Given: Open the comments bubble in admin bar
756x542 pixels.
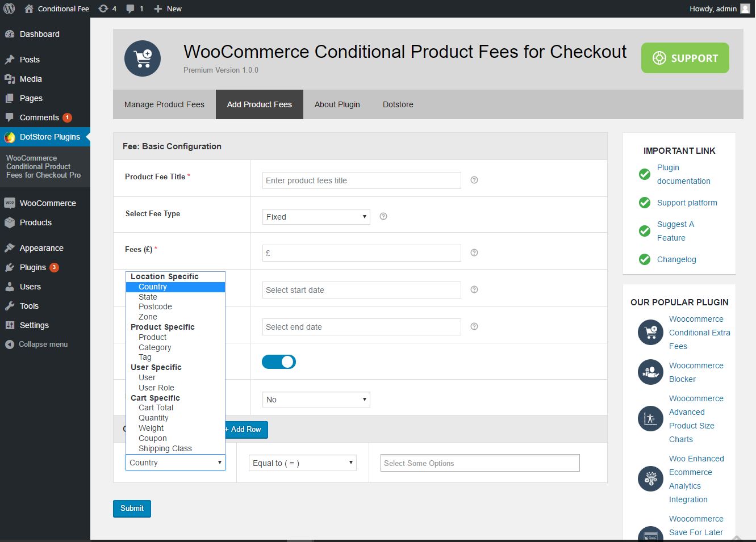Looking at the screenshot, I should coord(135,9).
